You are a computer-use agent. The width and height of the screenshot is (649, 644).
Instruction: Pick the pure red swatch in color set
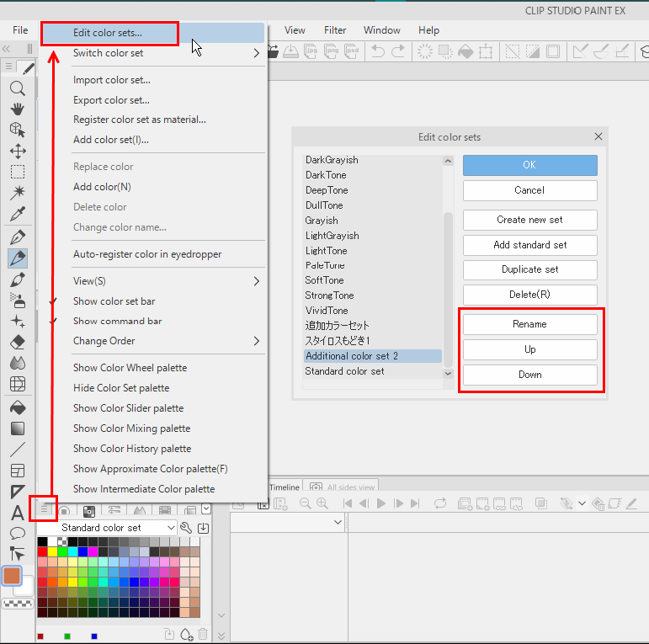coord(42,551)
